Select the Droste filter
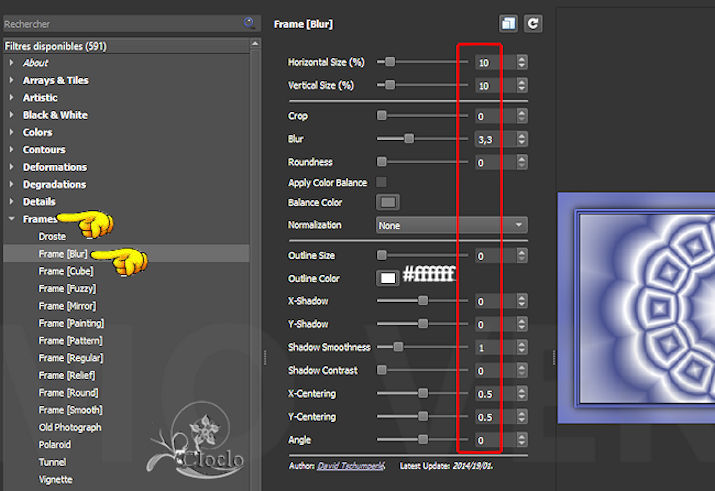The image size is (715, 491). (52, 236)
